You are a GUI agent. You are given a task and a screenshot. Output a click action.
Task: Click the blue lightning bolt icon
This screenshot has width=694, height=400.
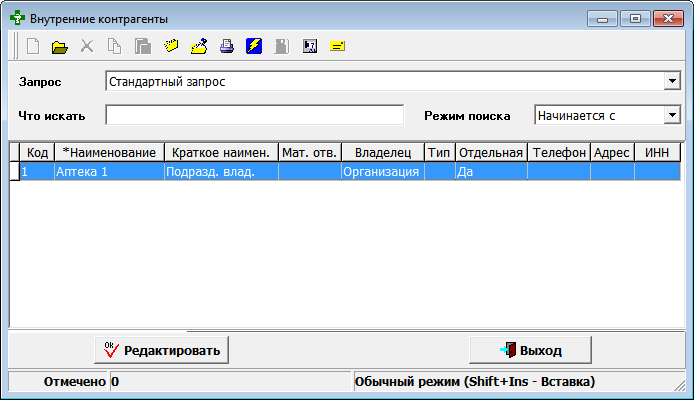point(254,46)
